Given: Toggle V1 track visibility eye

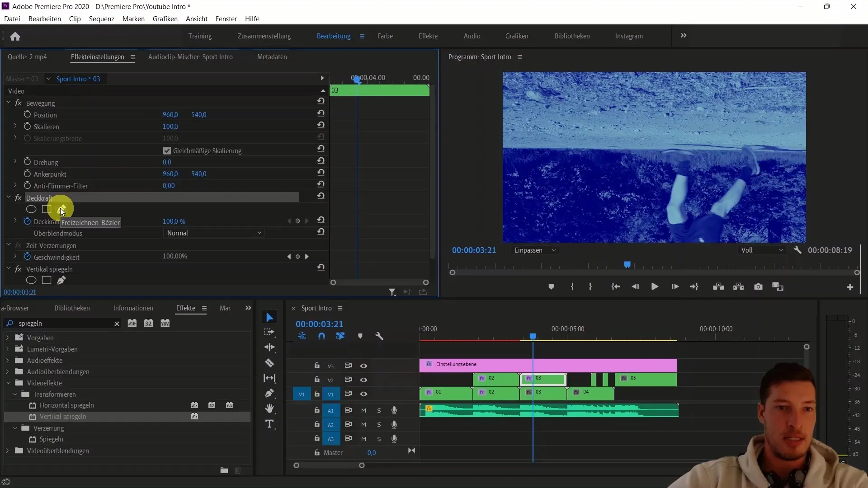Looking at the screenshot, I should [363, 394].
